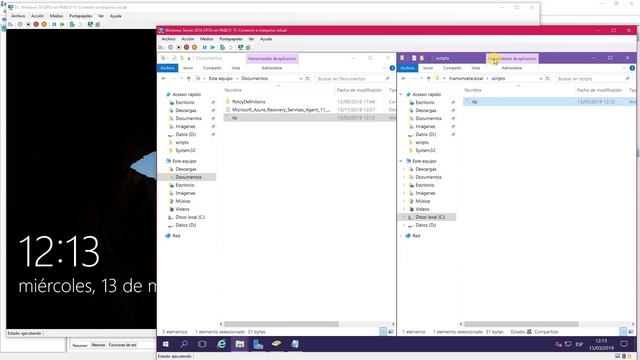
Task: Launch Internet Explorer from the VM taskbar
Action: pos(221,344)
